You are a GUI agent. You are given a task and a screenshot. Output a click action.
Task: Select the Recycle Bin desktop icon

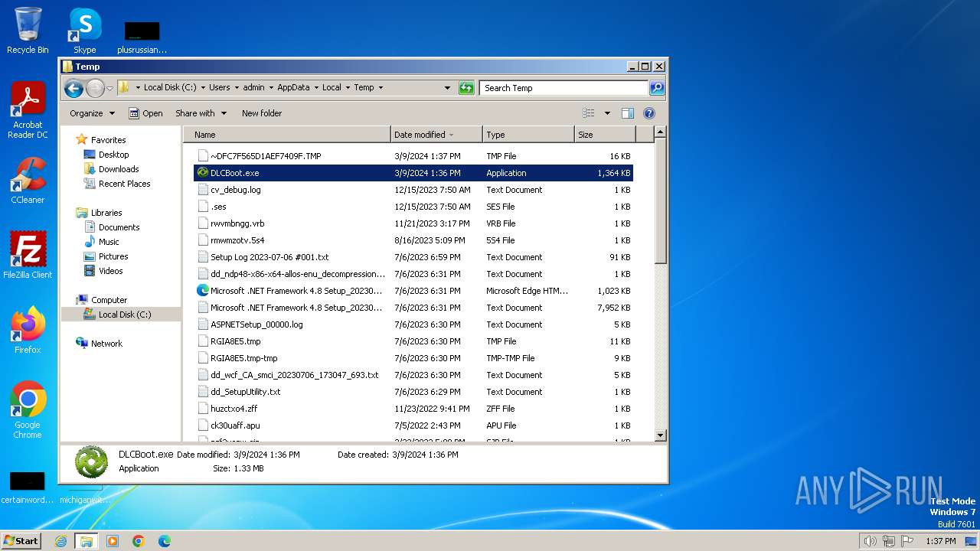click(28, 31)
